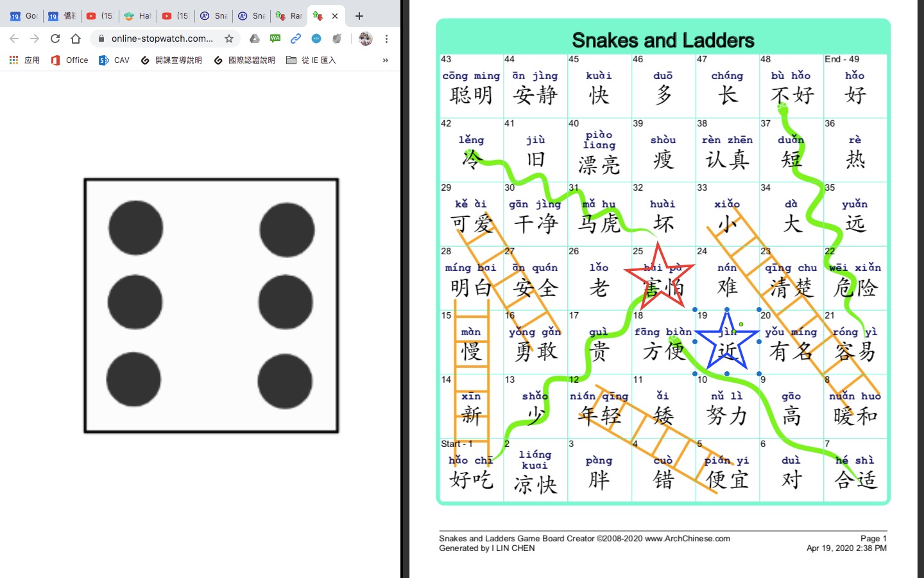Click square 47 长
924x578 pixels.
pos(728,86)
